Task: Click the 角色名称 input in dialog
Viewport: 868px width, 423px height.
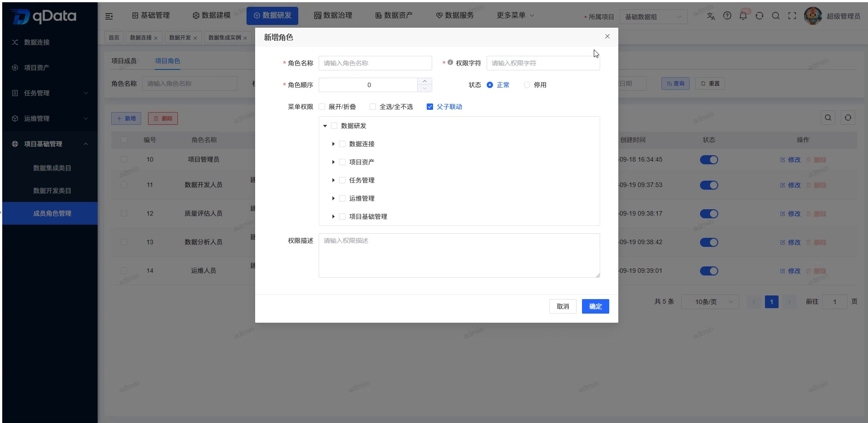Action: click(375, 63)
